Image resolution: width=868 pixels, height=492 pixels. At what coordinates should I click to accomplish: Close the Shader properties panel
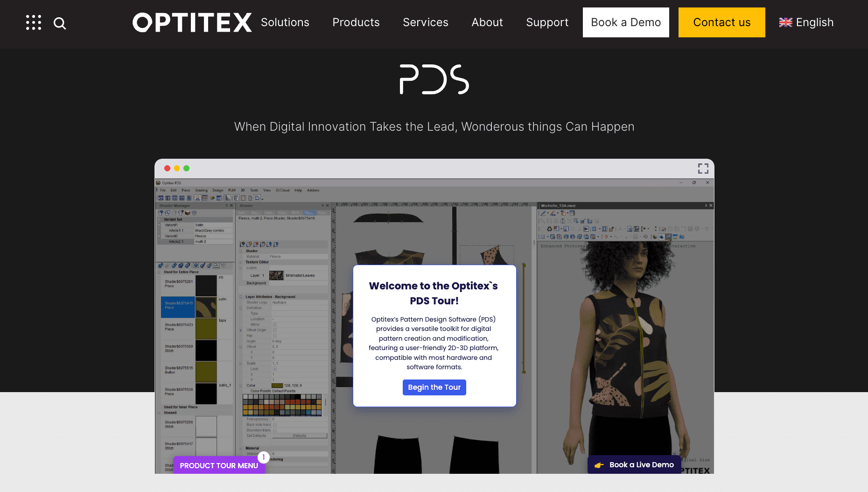327,205
